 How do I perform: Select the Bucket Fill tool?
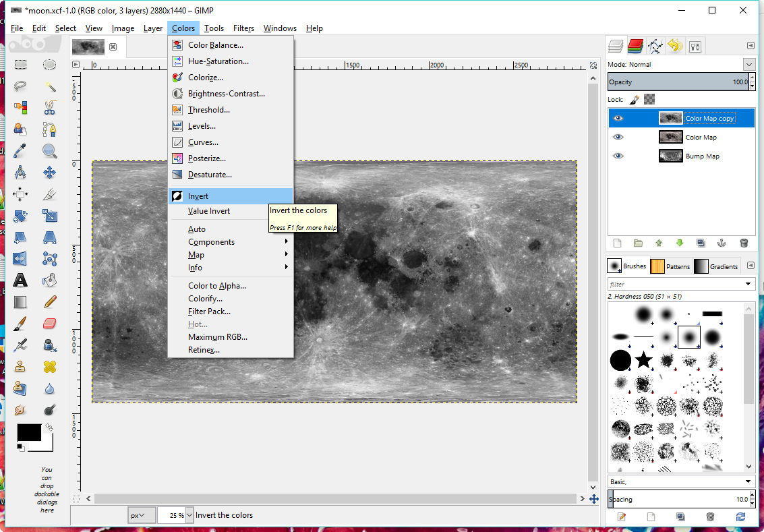(x=49, y=280)
